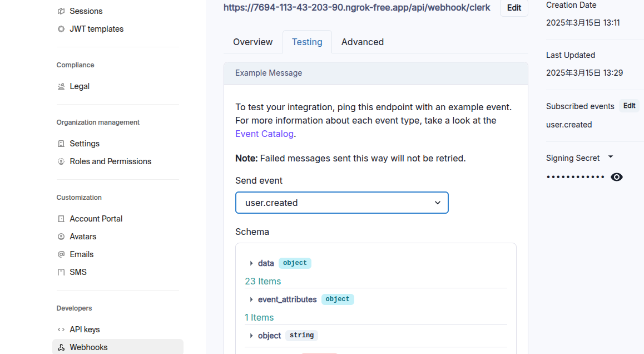Open the Event Catalog link
This screenshot has width=644, height=354.
point(264,134)
